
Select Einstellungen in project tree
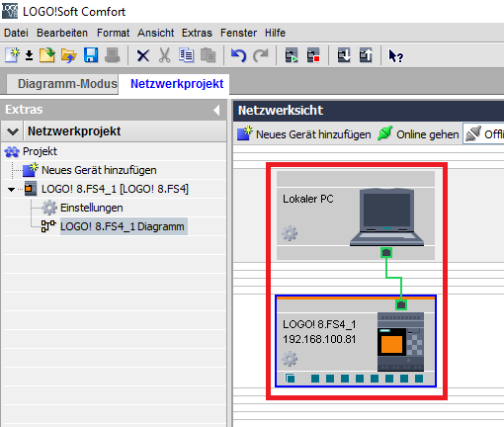(92, 208)
